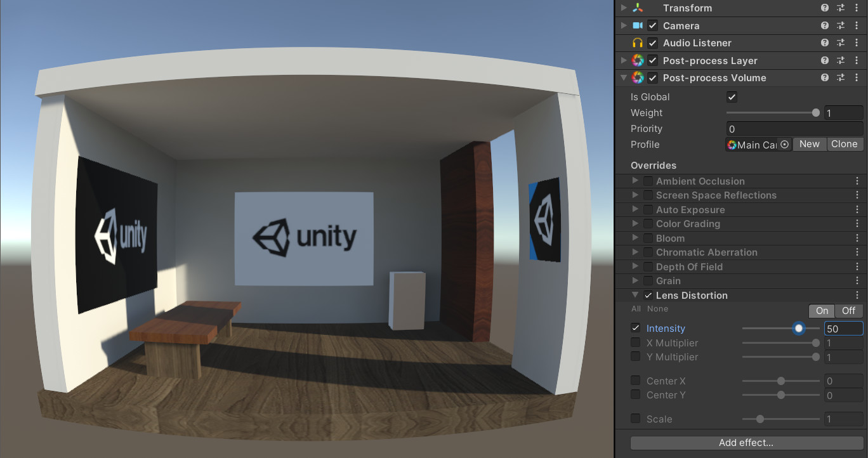
Task: Click the Clone profile button
Action: 845,144
